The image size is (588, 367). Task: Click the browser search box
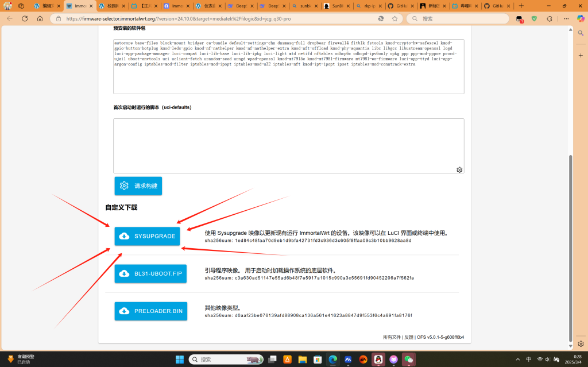pyautogui.click(x=459, y=18)
